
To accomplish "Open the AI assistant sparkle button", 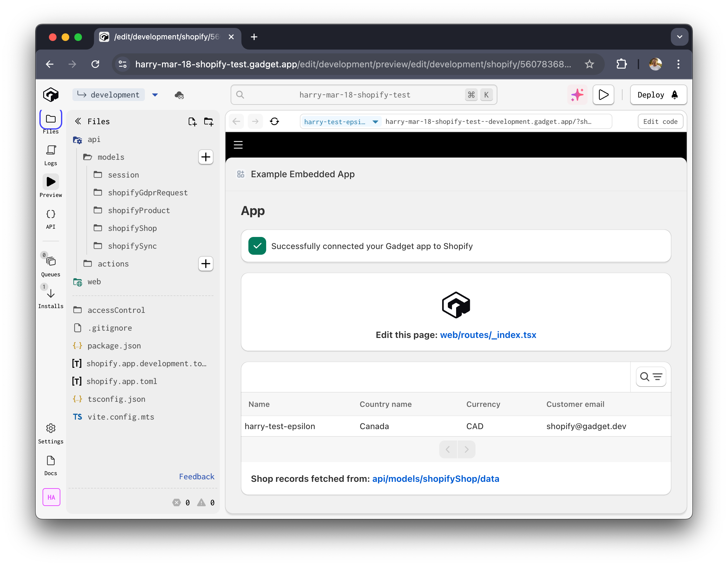I will (x=577, y=95).
